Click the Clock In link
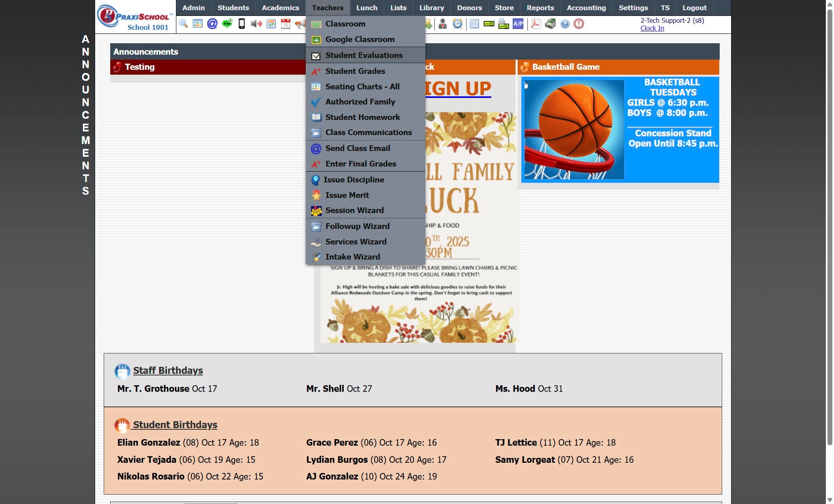 tap(652, 28)
